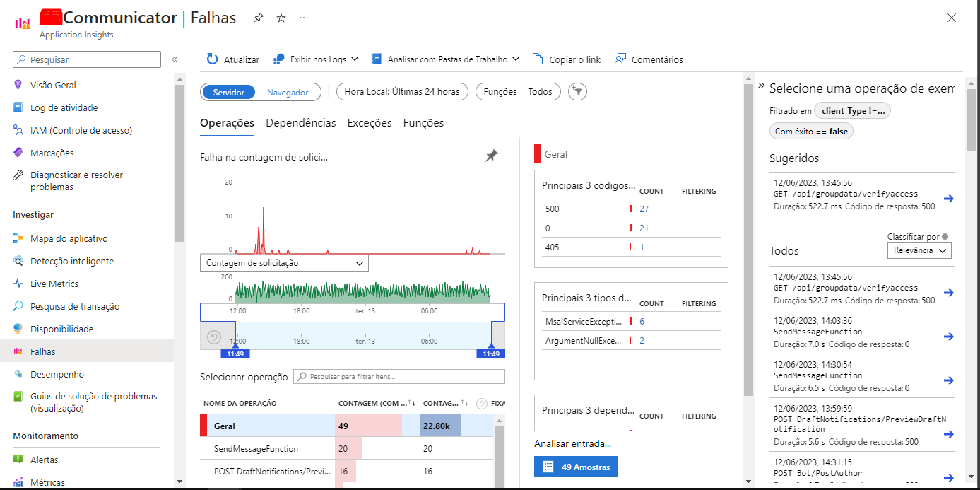Screen dimensions: 980x490
Task: Toggle the favorite star at top
Action: point(281,18)
